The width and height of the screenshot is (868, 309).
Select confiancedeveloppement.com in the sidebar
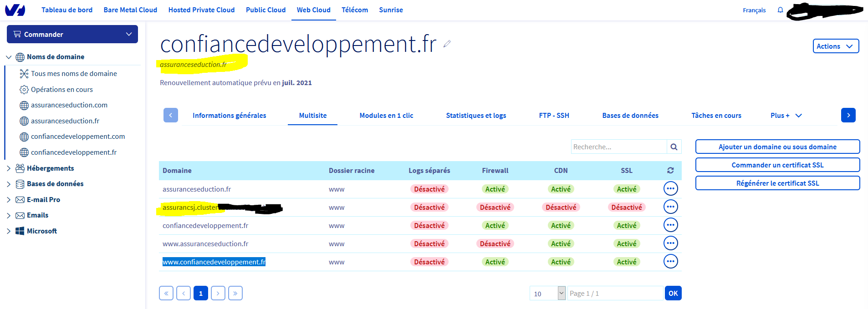78,137
